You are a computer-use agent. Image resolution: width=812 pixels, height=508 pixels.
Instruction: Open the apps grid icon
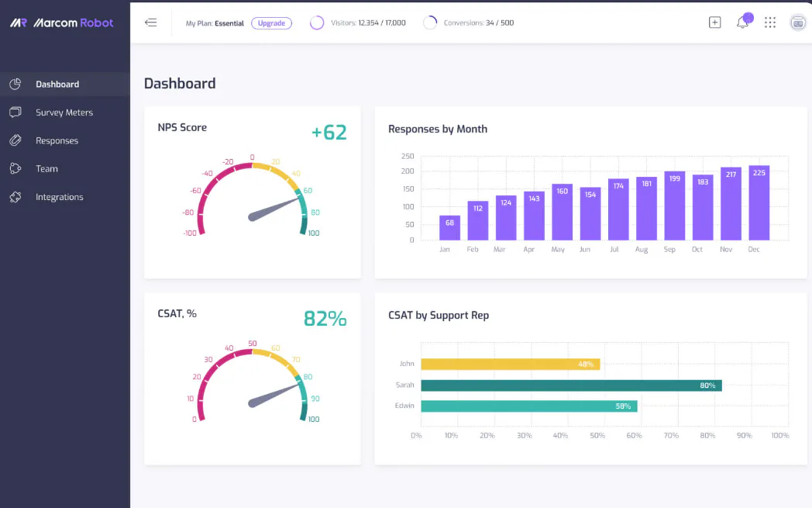[x=770, y=22]
